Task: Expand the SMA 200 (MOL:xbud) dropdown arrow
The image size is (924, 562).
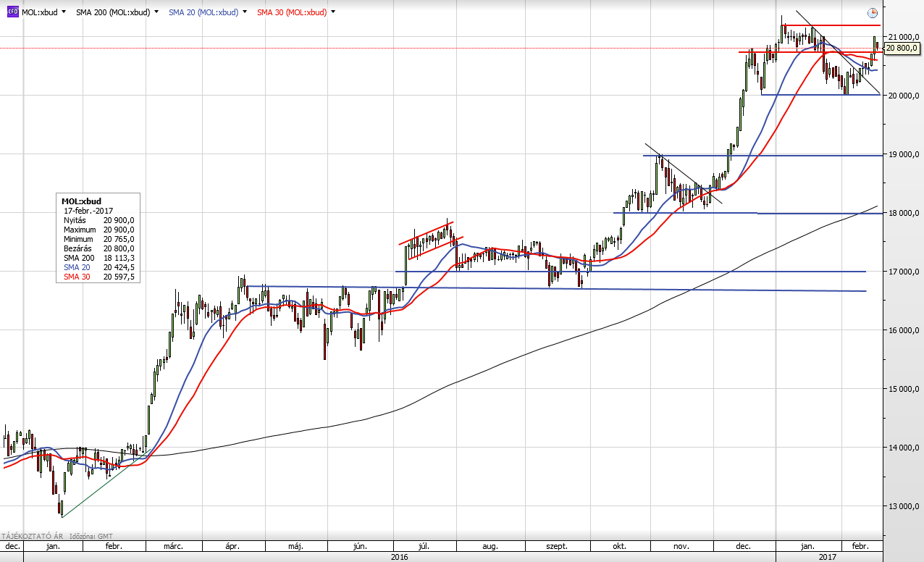Action: [156, 12]
